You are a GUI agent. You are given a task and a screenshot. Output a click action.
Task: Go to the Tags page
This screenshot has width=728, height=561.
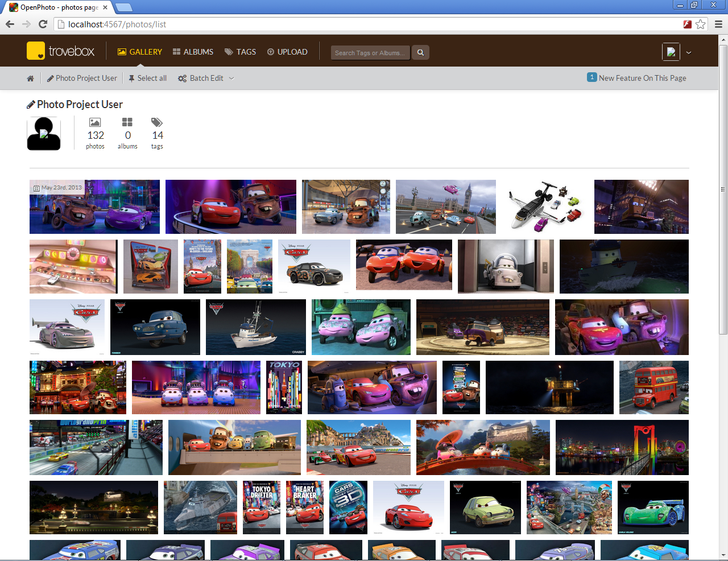coord(240,52)
